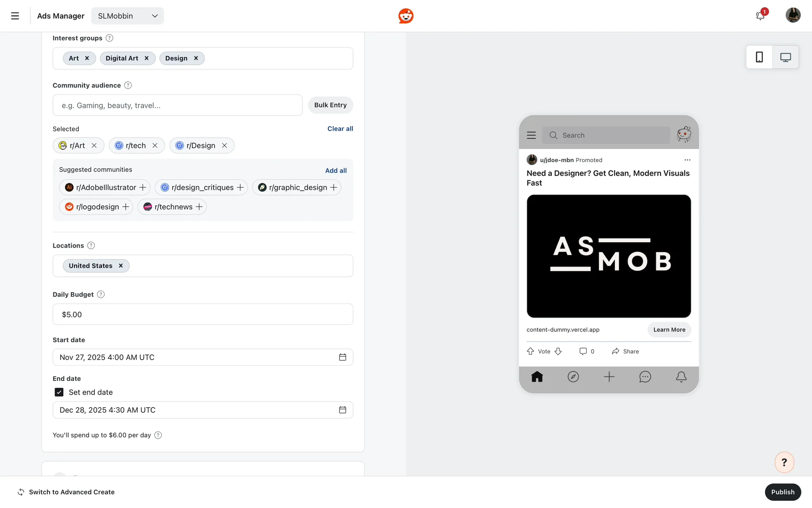Viewport: 812px width, 508px height.
Task: Click the floating help question button
Action: 784,462
